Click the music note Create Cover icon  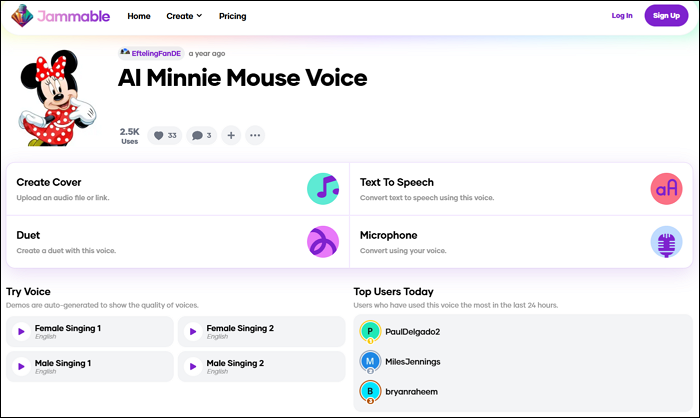click(323, 189)
